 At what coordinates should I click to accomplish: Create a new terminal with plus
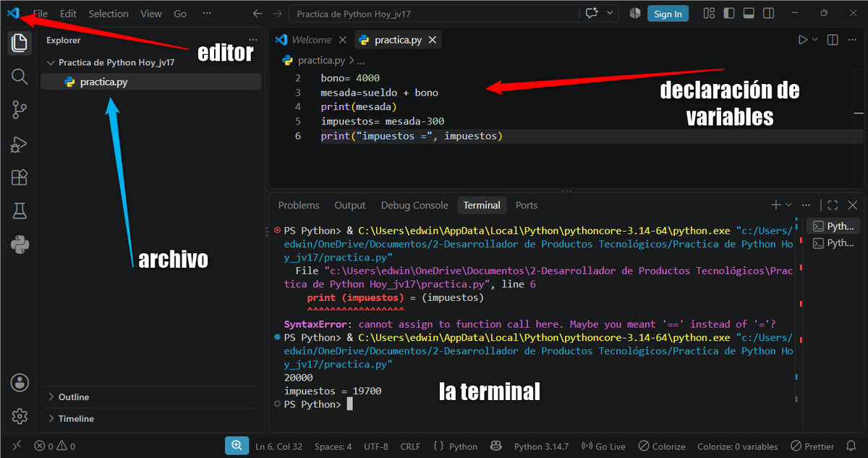click(775, 205)
